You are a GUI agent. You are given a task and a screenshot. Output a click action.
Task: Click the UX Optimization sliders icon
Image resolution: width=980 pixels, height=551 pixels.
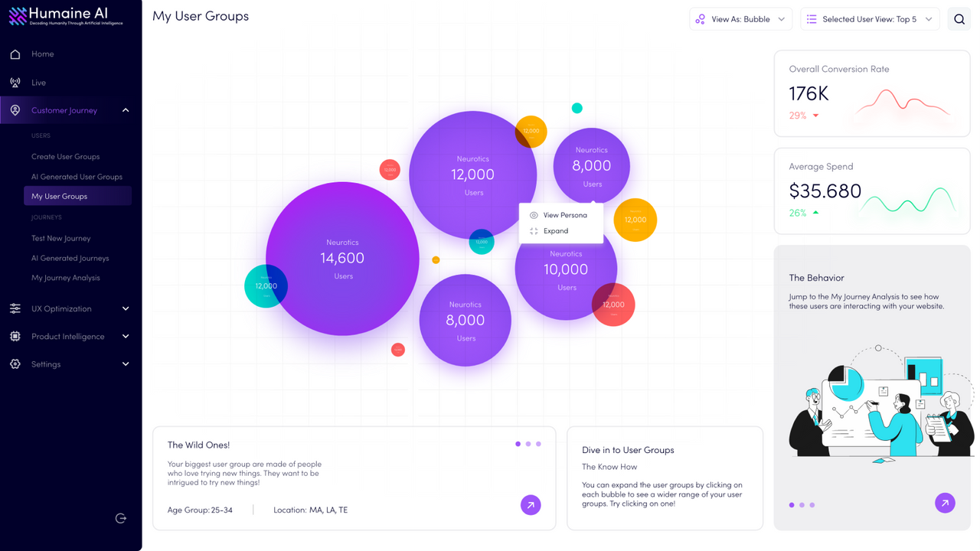(15, 308)
